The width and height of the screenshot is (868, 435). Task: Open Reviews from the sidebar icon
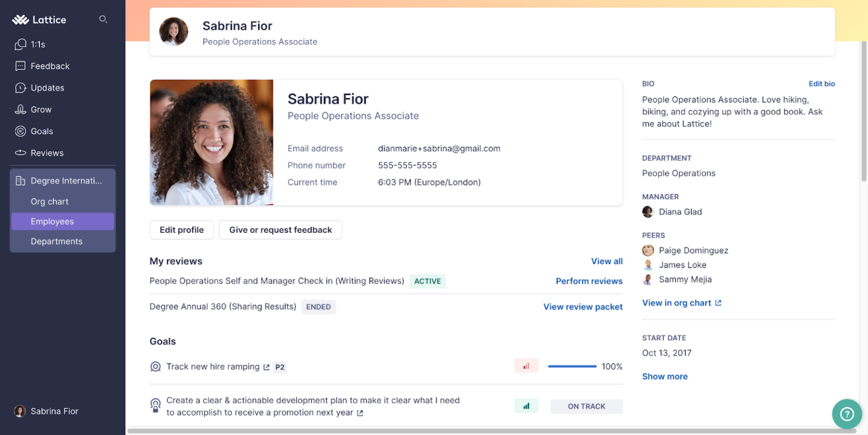(21, 153)
